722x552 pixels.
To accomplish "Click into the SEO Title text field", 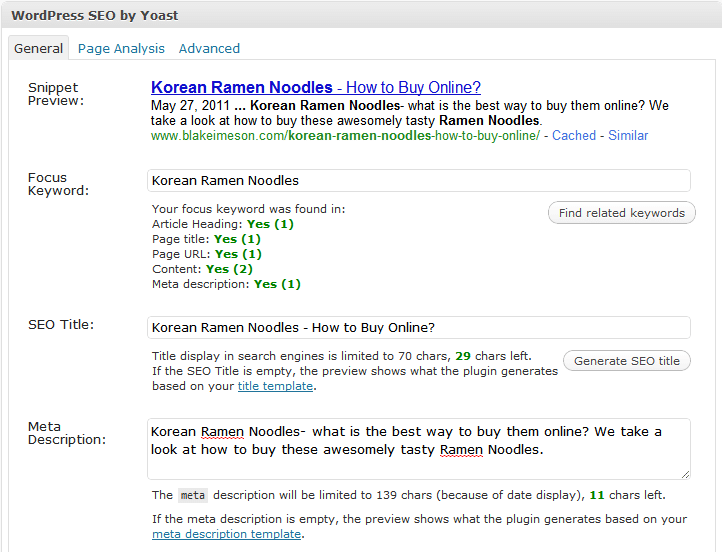I will point(418,328).
